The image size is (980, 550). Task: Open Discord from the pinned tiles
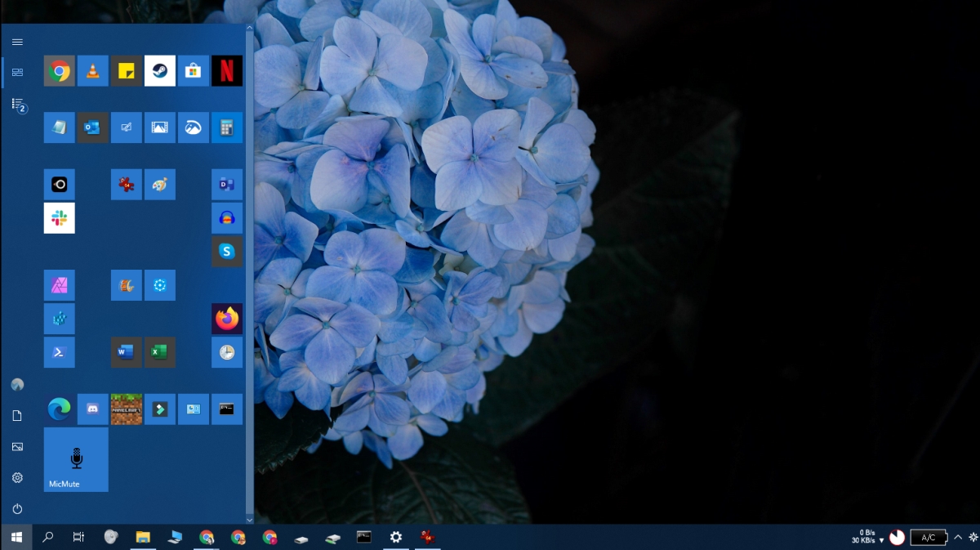coord(92,409)
